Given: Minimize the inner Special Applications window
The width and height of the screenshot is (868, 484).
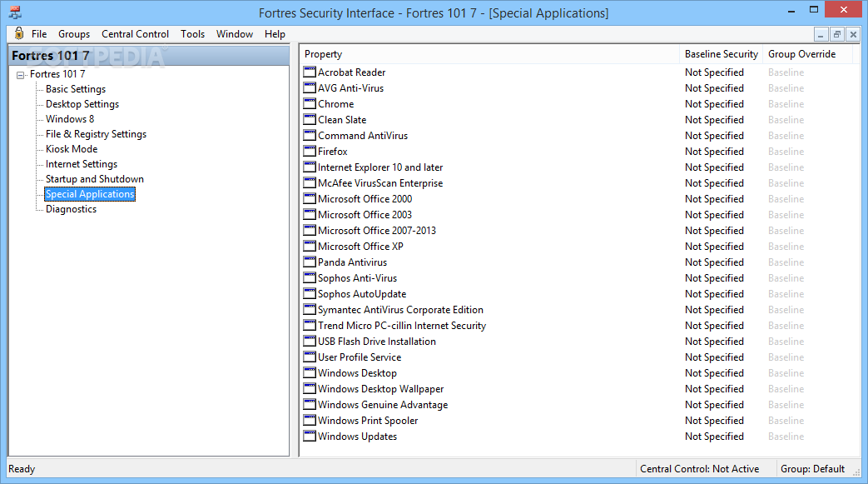Looking at the screenshot, I should tap(821, 34).
